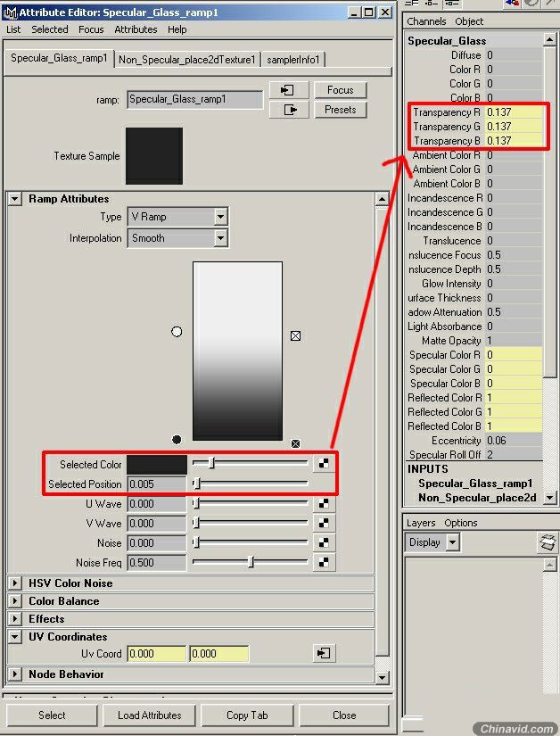Click the Presets button
The image size is (560, 736).
click(340, 110)
